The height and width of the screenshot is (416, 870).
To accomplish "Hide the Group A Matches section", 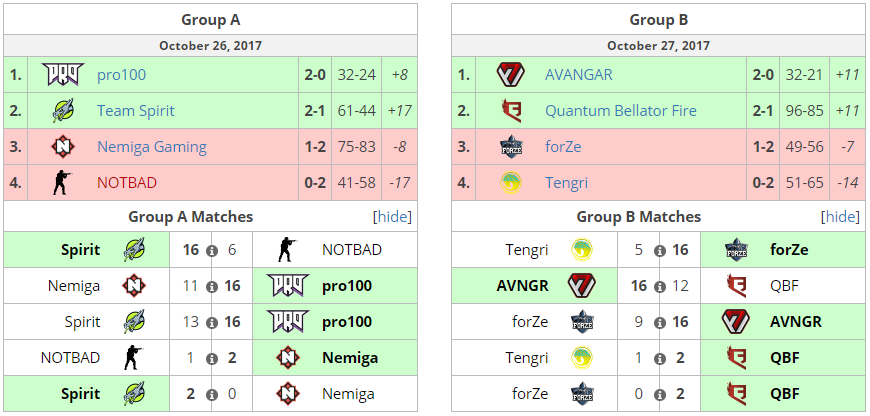I will (x=392, y=217).
